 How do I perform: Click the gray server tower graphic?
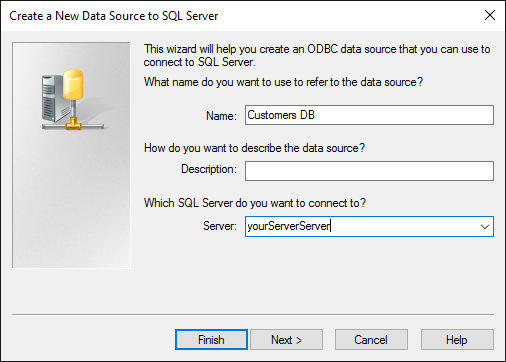coord(53,98)
